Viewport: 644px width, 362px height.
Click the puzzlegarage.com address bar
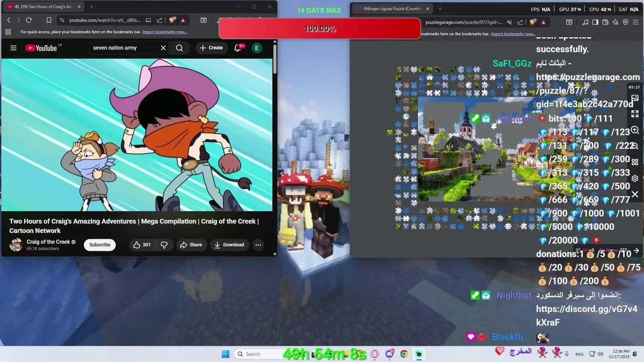point(464,22)
